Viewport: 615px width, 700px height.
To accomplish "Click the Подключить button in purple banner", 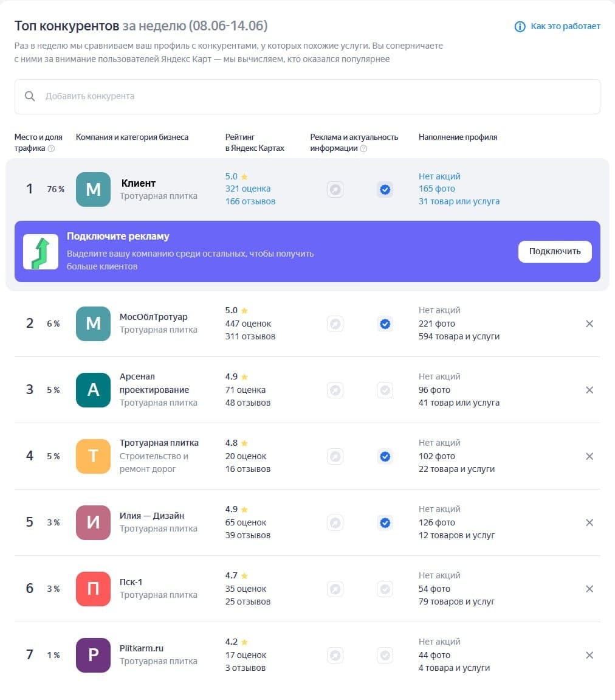I will tap(555, 252).
